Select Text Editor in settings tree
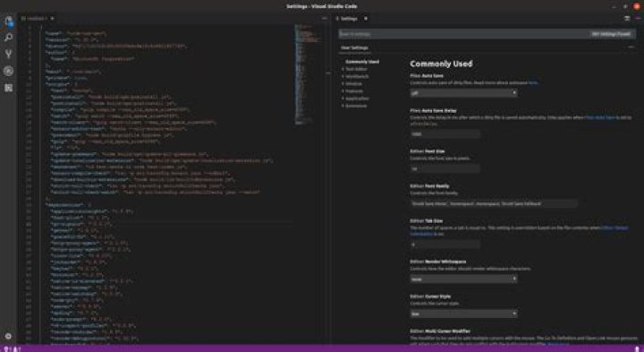Viewport: 644px width, 352px height. [x=357, y=69]
